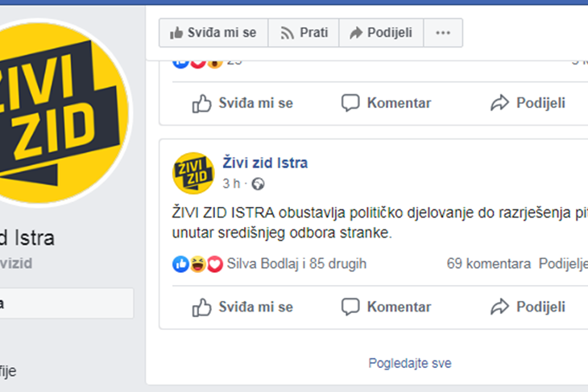Click the blue like reaction icon on post

pyautogui.click(x=180, y=264)
